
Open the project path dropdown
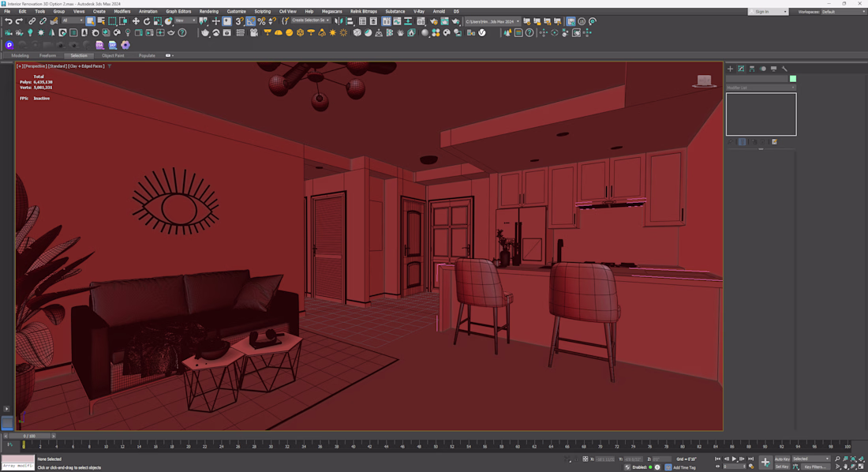point(492,21)
